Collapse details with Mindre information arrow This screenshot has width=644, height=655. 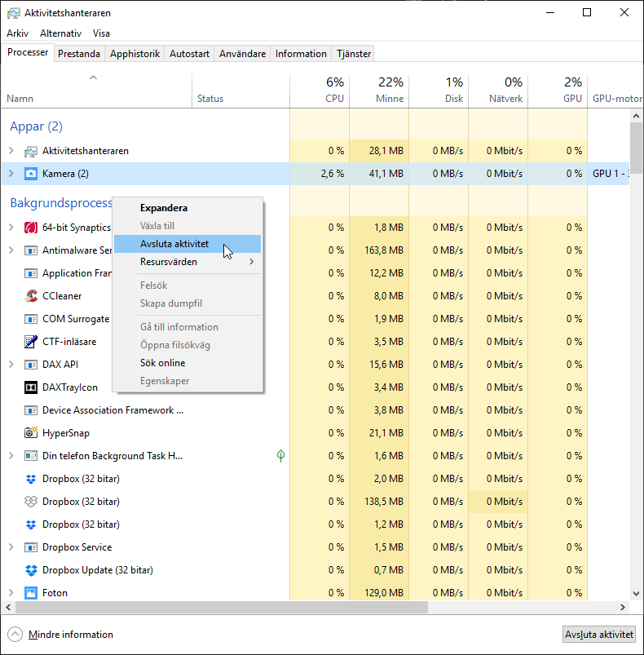point(15,635)
